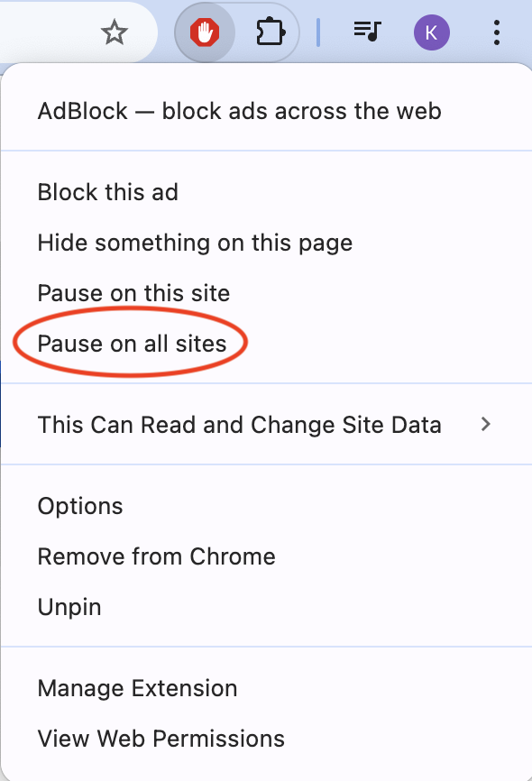Expand This Can Read and Change Site Data

tap(239, 424)
